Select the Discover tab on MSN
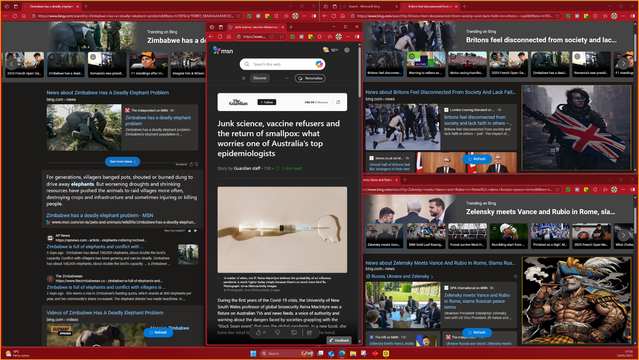639x360 pixels. tap(260, 78)
